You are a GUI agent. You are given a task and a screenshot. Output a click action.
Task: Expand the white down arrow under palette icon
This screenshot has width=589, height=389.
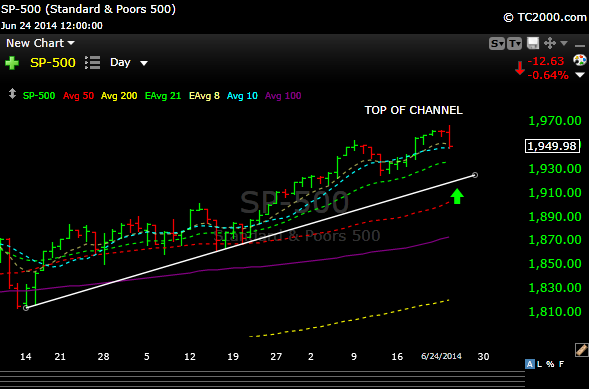(580, 75)
